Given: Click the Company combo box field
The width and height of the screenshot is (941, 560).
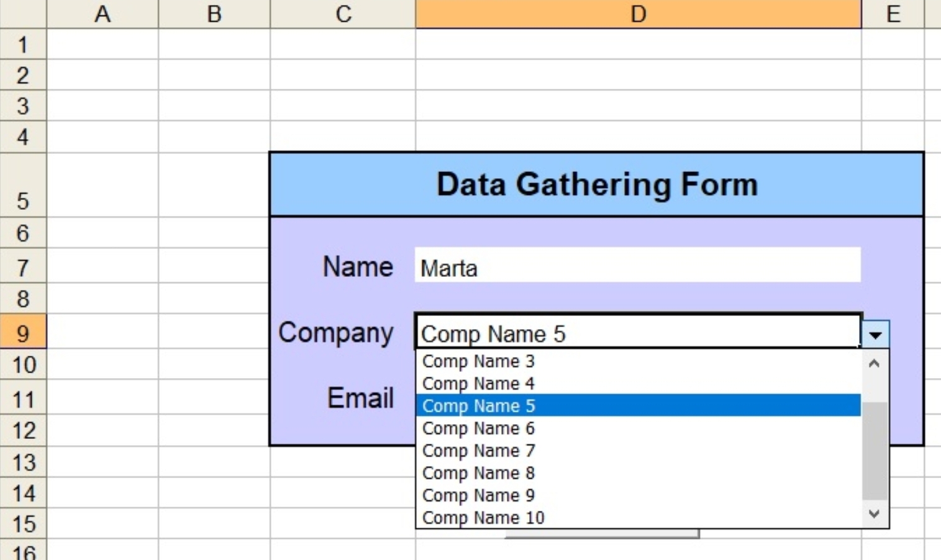Looking at the screenshot, I should coord(637,333).
